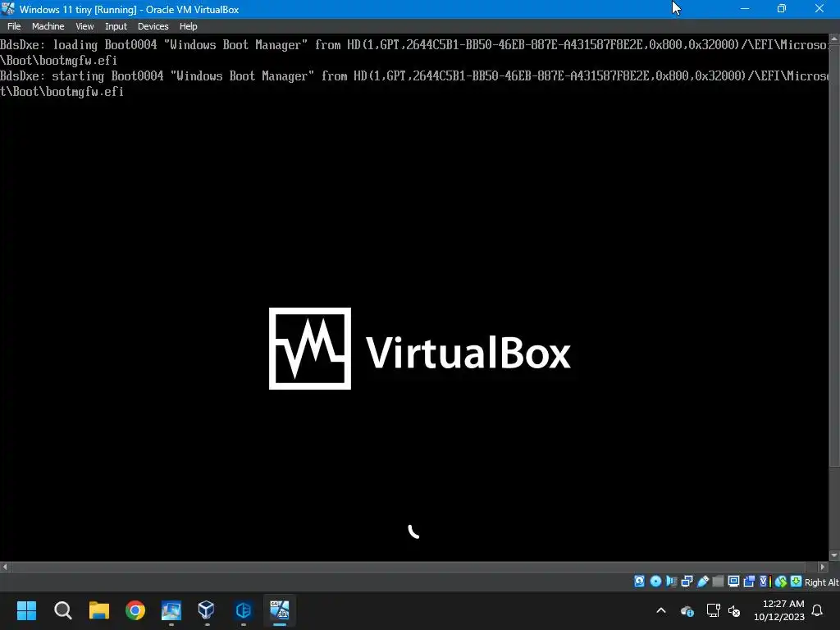This screenshot has height=630, width=840.
Task: Open network settings from the tray
Action: click(713, 610)
